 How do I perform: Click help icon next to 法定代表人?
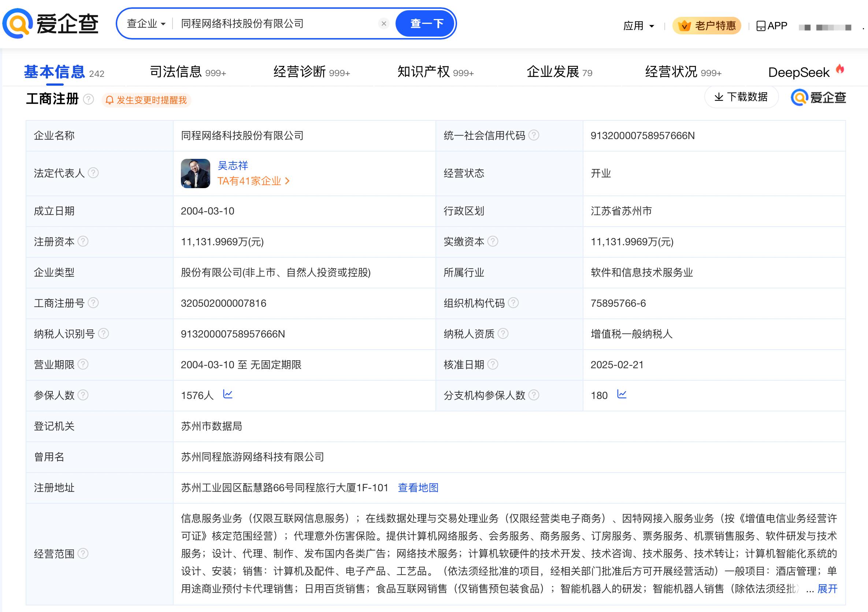(93, 173)
